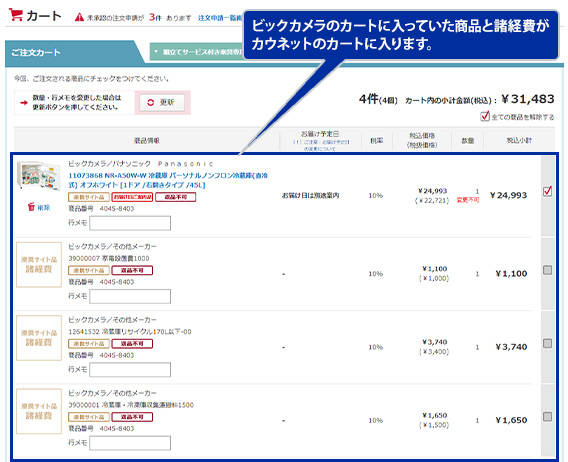Click the 変更不可 label in the quantity column
The width and height of the screenshot is (568, 462).
tap(468, 200)
